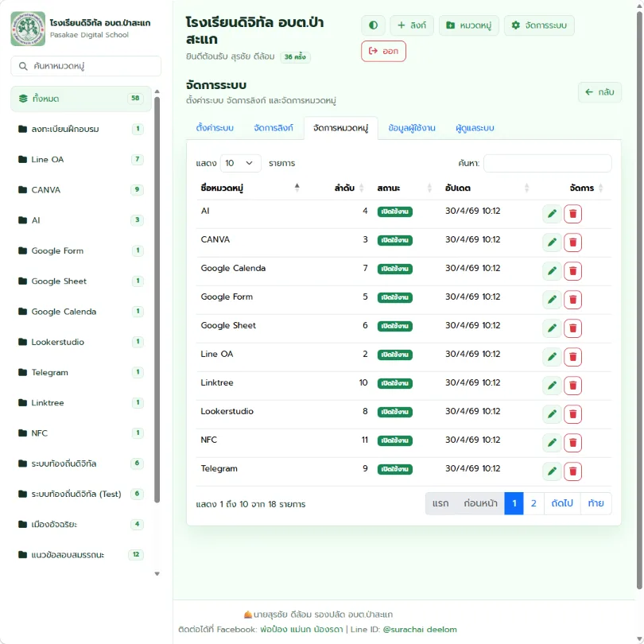The image size is (644, 644).
Task: Click the school logo in the sidebar
Action: pyautogui.click(x=28, y=29)
